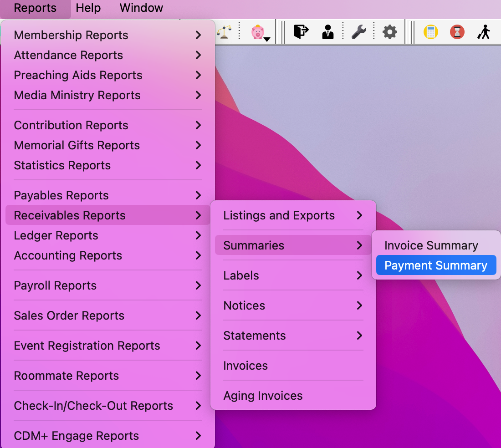Choose Invoice Summary report
Viewport: 501px width, 448px height.
pyautogui.click(x=431, y=245)
